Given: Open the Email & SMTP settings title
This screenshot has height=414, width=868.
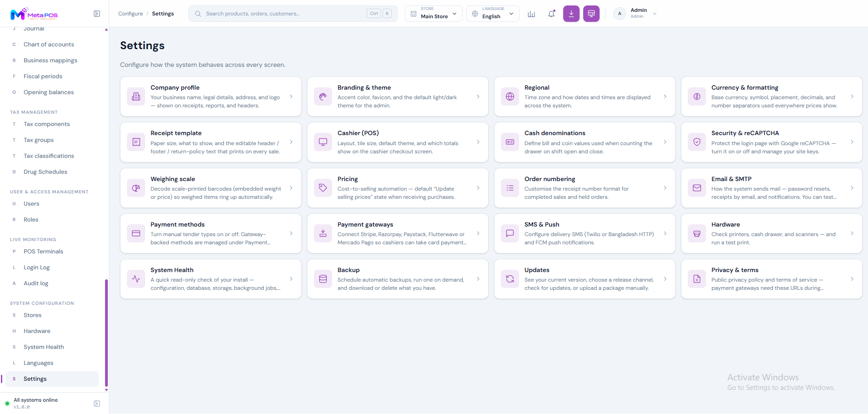Looking at the screenshot, I should pos(732,179).
